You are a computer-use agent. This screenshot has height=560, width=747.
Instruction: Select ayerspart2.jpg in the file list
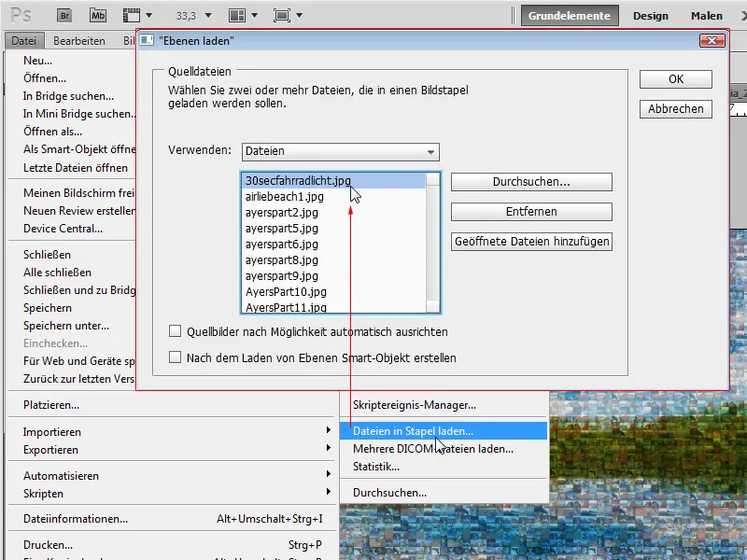pyautogui.click(x=333, y=213)
